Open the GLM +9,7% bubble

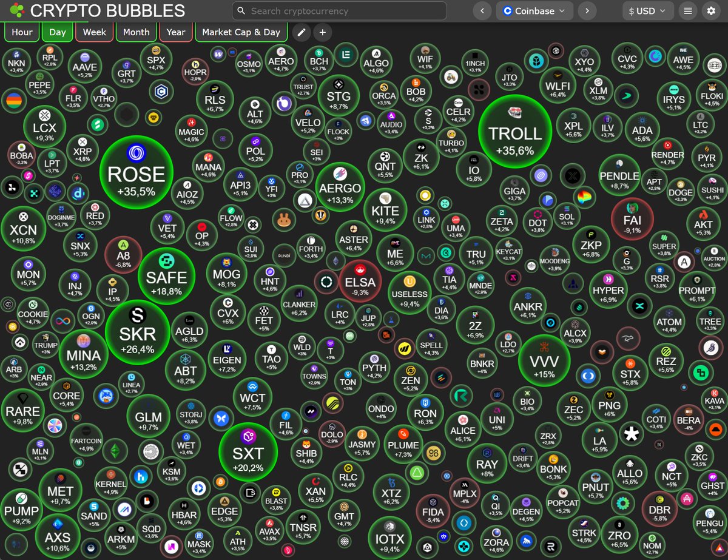[149, 416]
